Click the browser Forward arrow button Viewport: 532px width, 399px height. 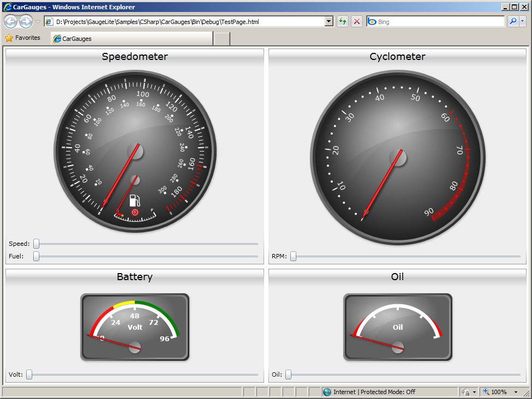pyautogui.click(x=26, y=22)
